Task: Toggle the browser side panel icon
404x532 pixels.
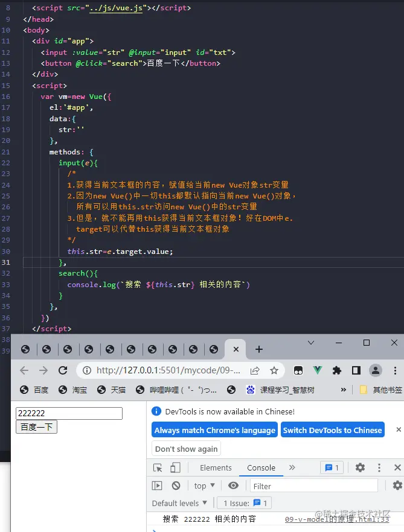Action: point(356,370)
